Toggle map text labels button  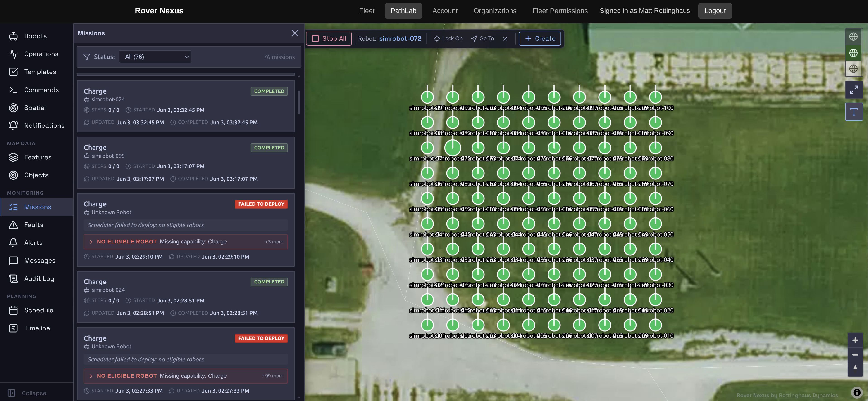(x=854, y=112)
